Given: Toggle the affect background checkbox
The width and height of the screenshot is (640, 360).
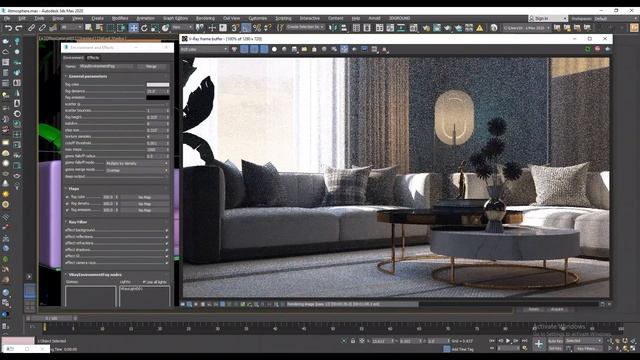Looking at the screenshot, I should pyautogui.click(x=167, y=230).
